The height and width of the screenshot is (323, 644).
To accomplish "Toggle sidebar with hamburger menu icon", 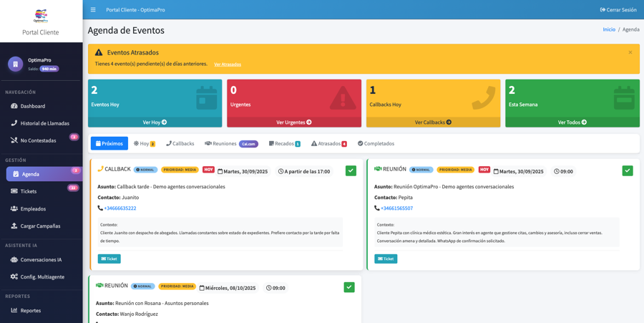I will 93,10.
